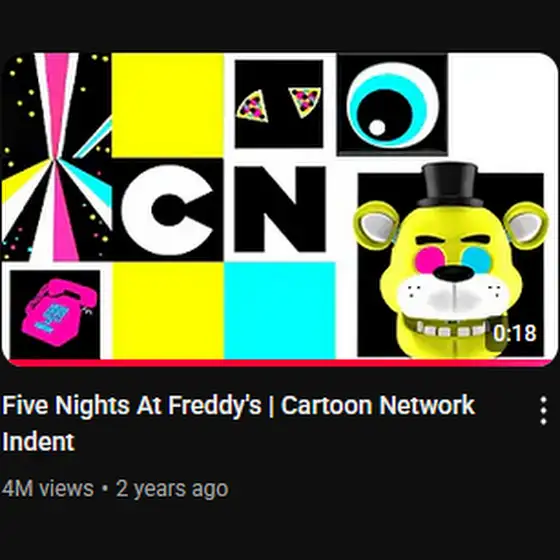The height and width of the screenshot is (560, 560).
Task: Click the 4M views text
Action: (x=48, y=488)
